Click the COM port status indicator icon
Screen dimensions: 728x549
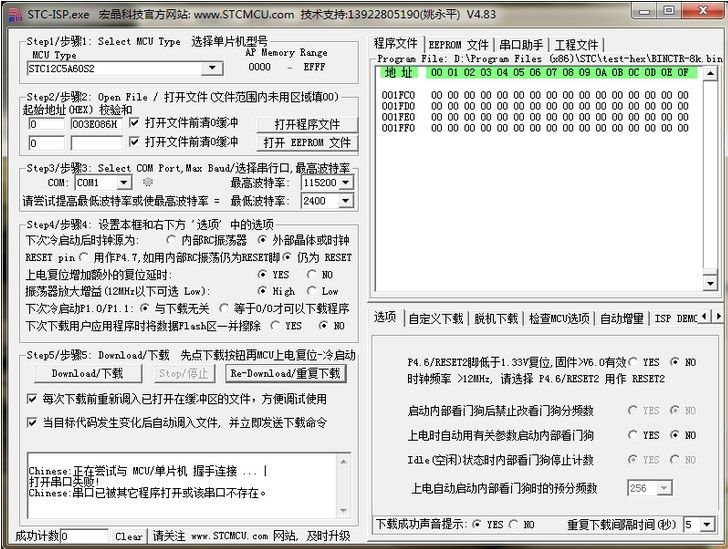pos(148,183)
